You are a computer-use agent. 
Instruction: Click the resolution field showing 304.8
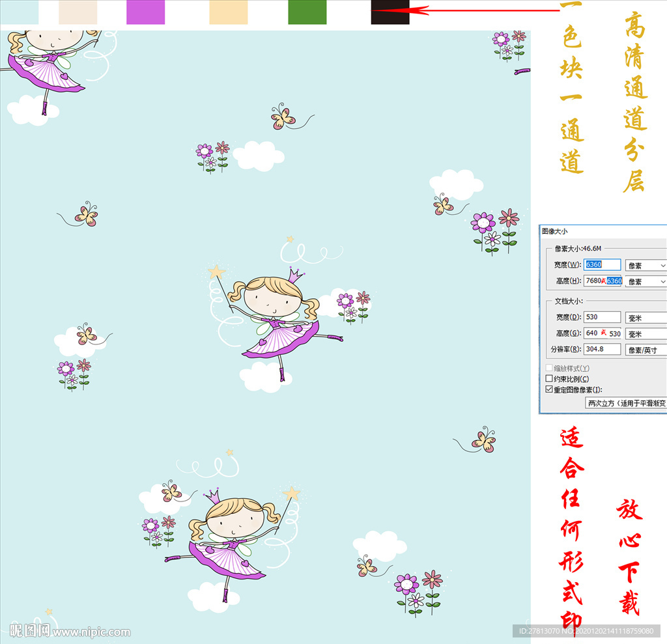click(x=602, y=349)
